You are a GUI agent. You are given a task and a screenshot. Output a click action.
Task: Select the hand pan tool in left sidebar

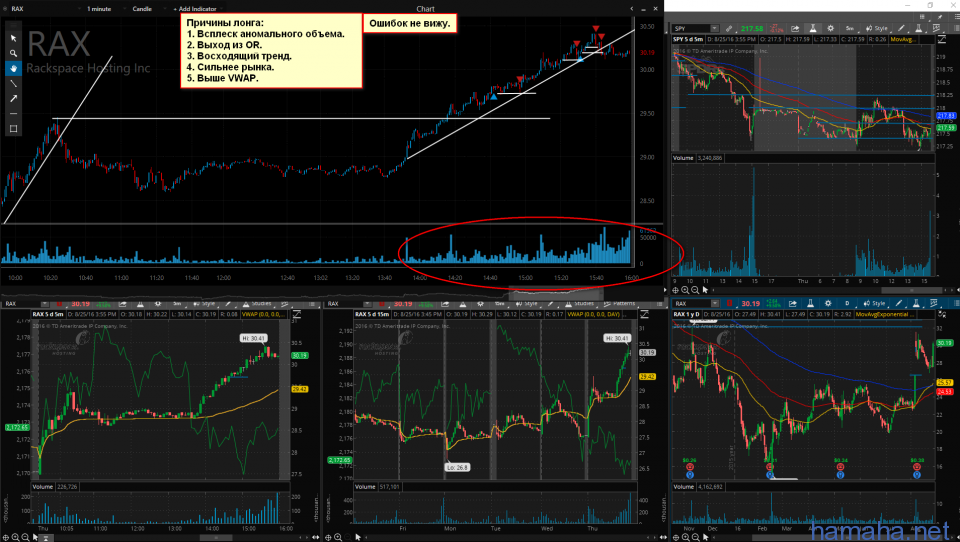[13, 69]
